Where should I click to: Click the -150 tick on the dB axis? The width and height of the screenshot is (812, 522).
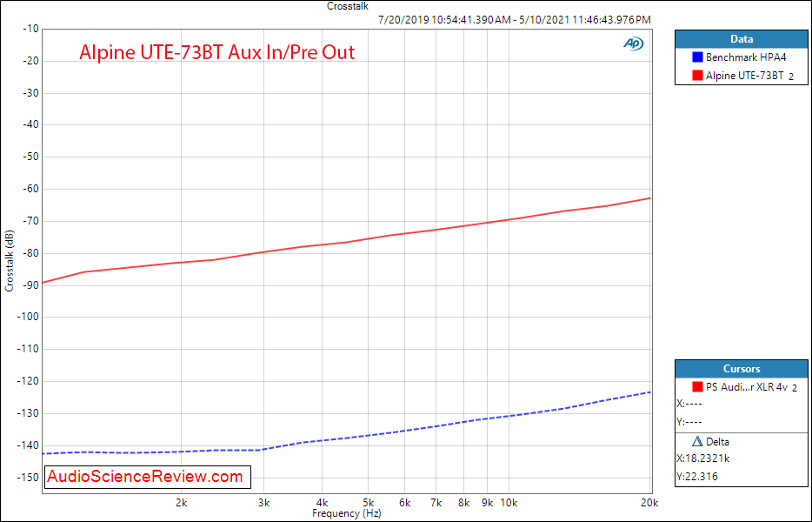point(29,478)
